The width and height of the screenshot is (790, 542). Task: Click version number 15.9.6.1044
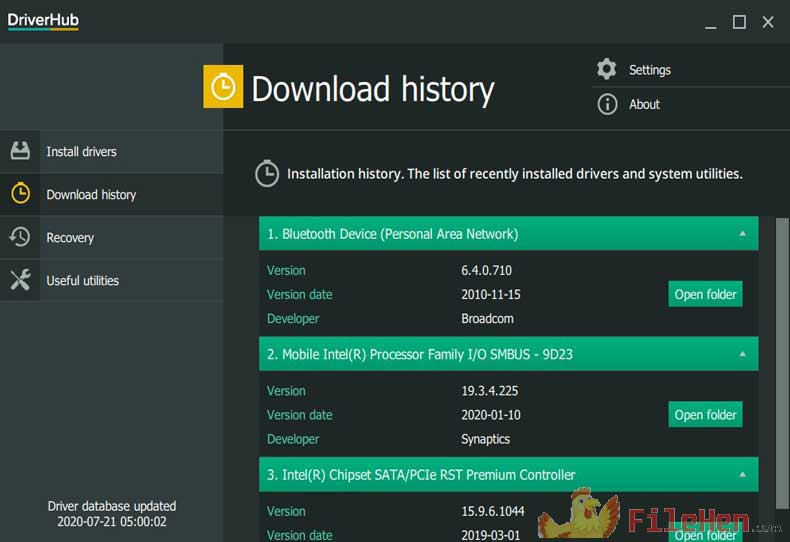coord(493,511)
